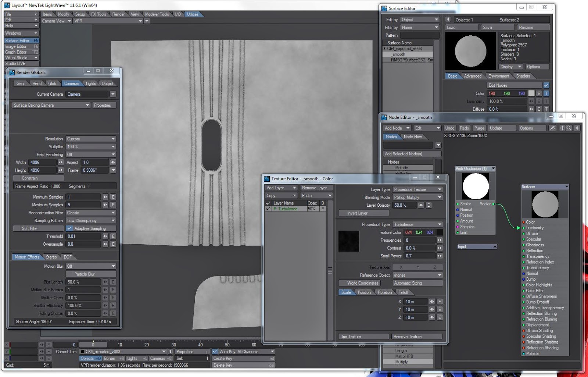Collapse the Node Editor side panel arrow

(577, 128)
